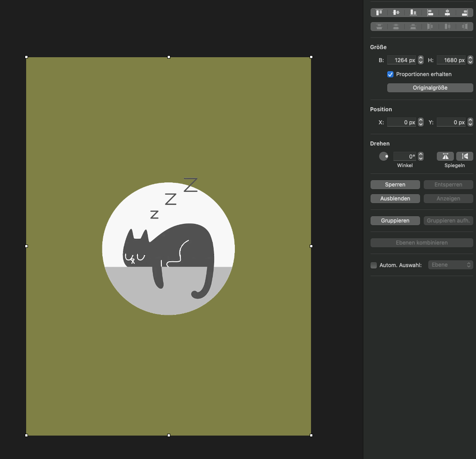Click the Y position stepper arrows
The width and height of the screenshot is (476, 459).
click(471, 122)
